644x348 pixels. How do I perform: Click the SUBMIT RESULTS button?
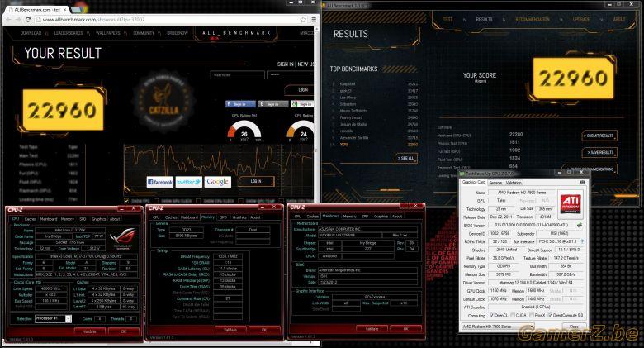click(599, 136)
